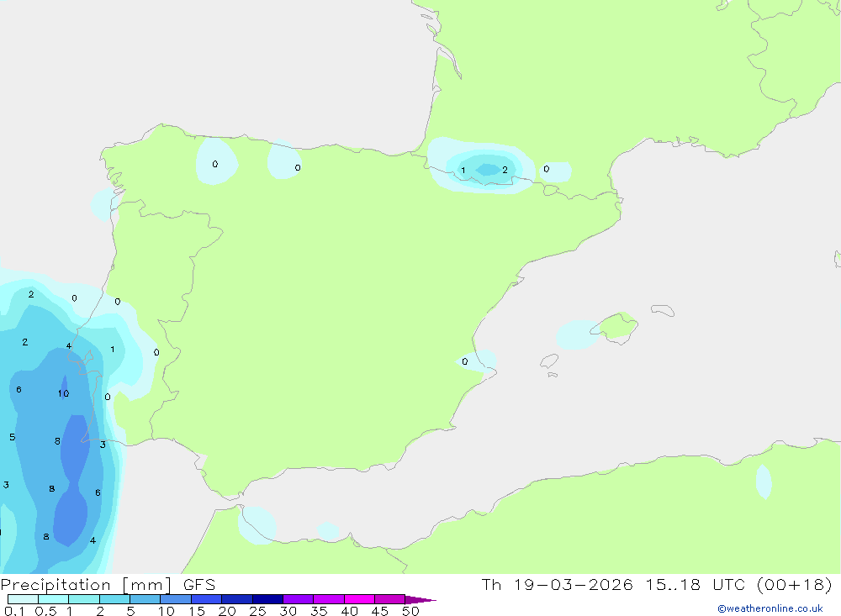Click the "35" legend scale number
841x616 pixels.
319,611
